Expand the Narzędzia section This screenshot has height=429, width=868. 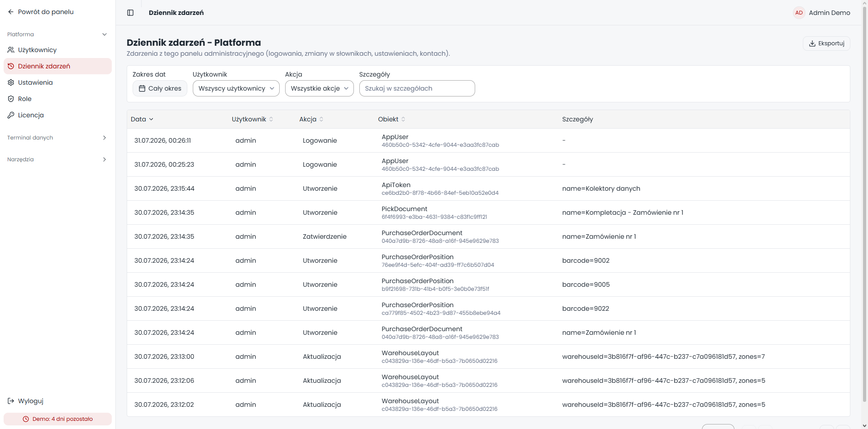pos(57,159)
